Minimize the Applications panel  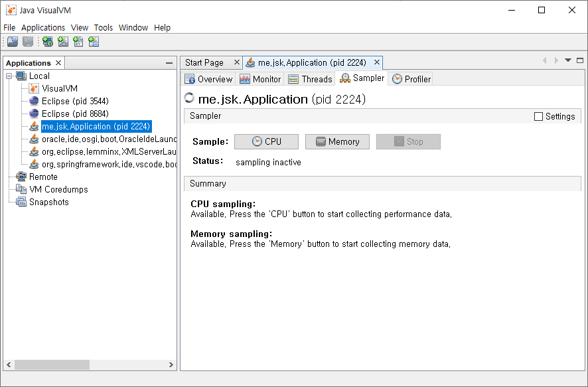point(169,63)
